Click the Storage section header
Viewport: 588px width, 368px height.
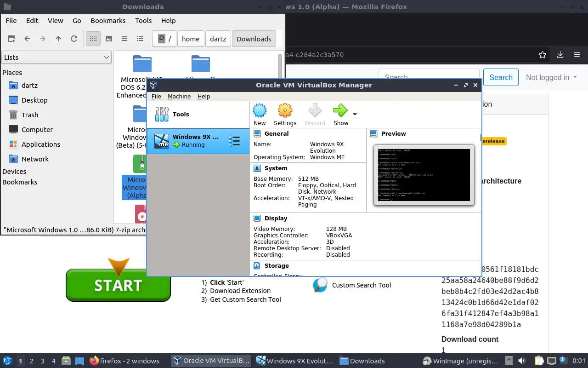[277, 266]
